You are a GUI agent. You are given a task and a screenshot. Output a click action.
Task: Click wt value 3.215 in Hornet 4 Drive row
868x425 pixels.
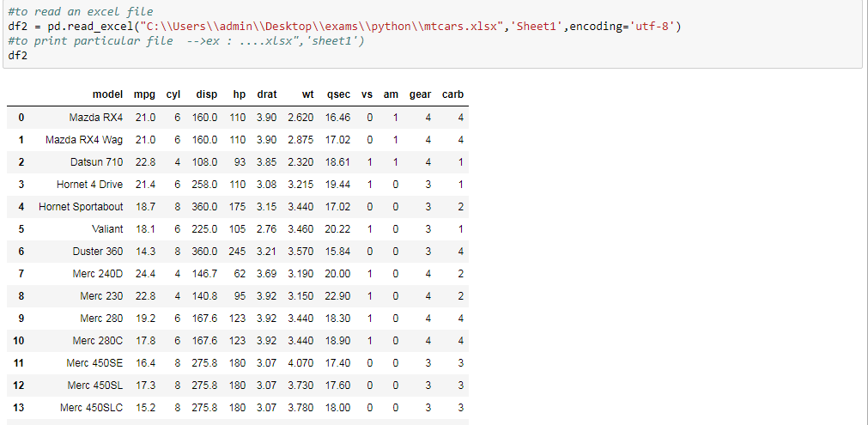point(300,185)
